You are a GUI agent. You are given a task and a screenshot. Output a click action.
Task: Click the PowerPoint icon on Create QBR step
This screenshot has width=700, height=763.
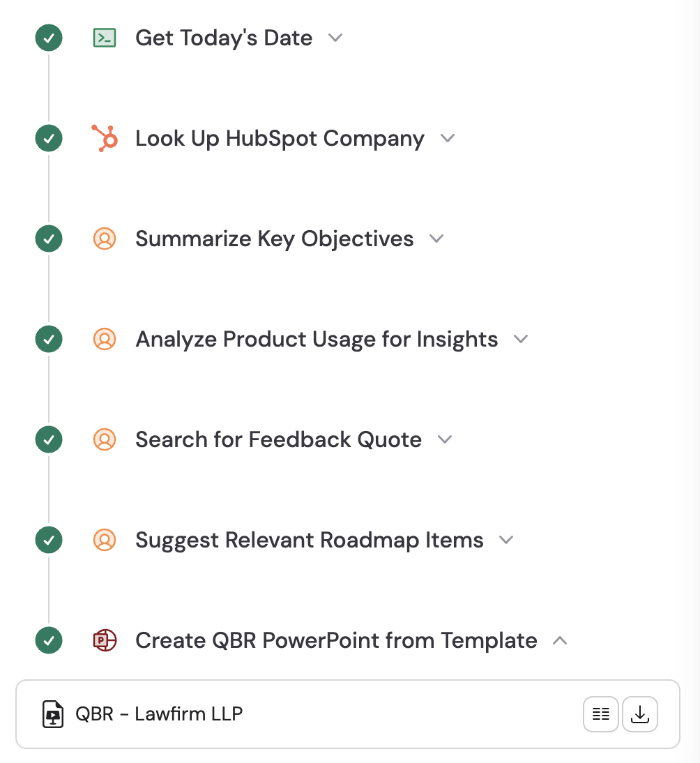click(x=105, y=640)
